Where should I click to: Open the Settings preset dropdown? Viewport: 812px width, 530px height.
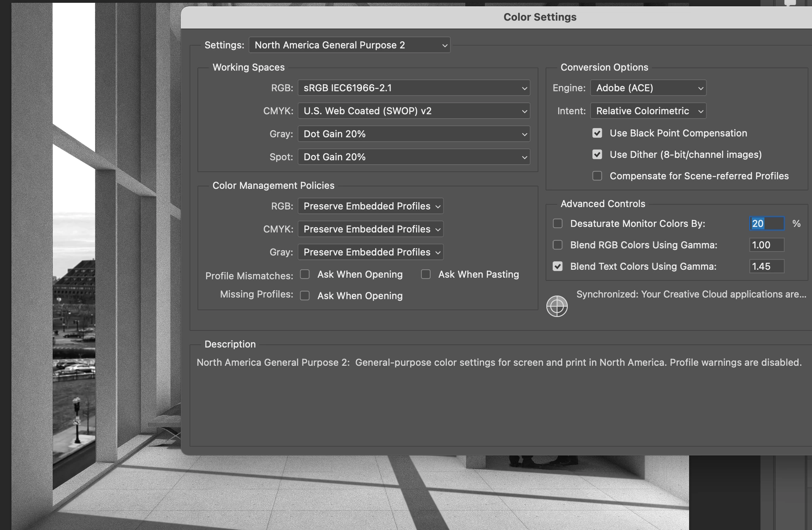coord(349,45)
